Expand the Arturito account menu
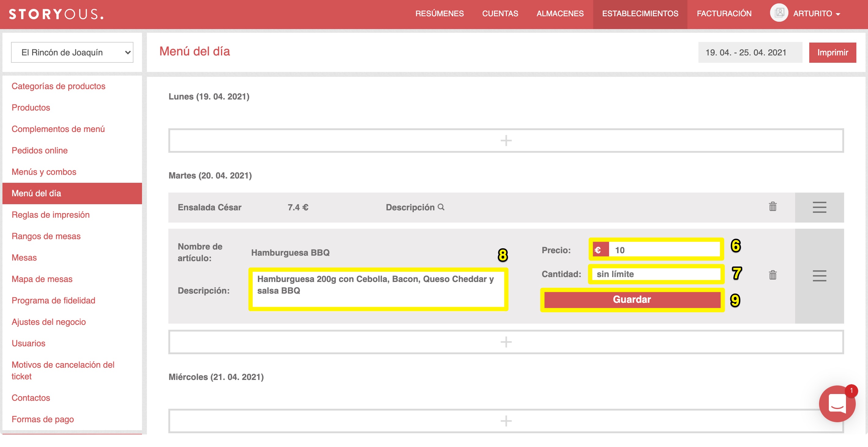The width and height of the screenshot is (868, 447). tap(817, 13)
